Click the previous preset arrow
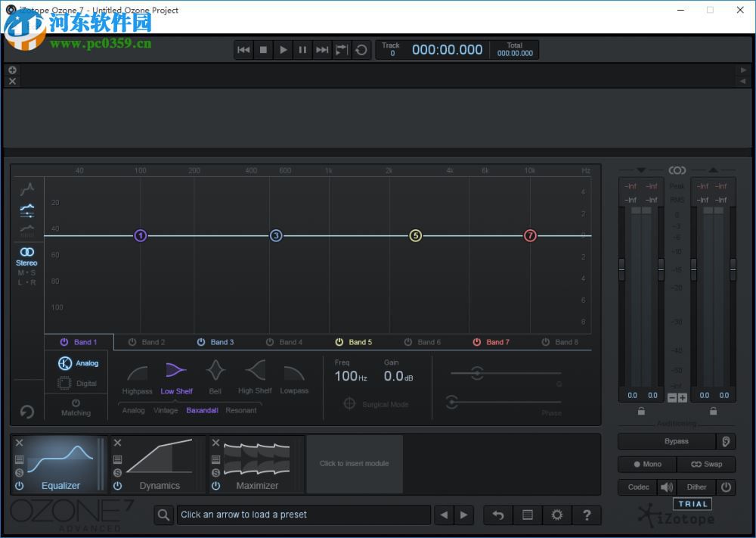 [445, 515]
